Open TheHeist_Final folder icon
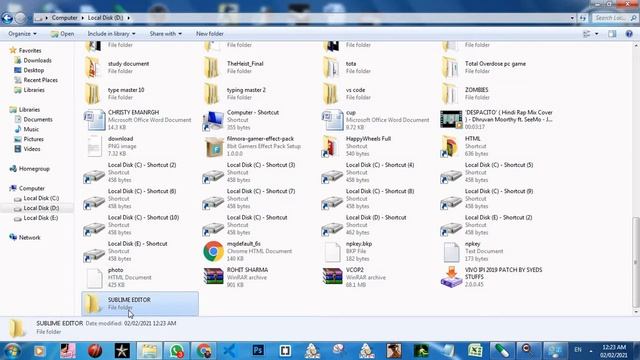The width and height of the screenshot is (640, 360). pyautogui.click(x=212, y=67)
